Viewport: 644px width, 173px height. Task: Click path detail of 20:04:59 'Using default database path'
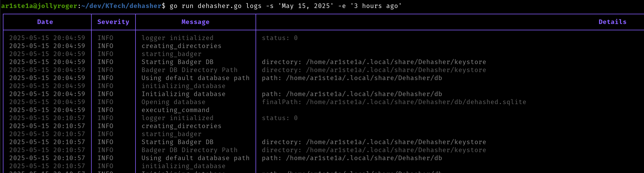click(x=352, y=78)
